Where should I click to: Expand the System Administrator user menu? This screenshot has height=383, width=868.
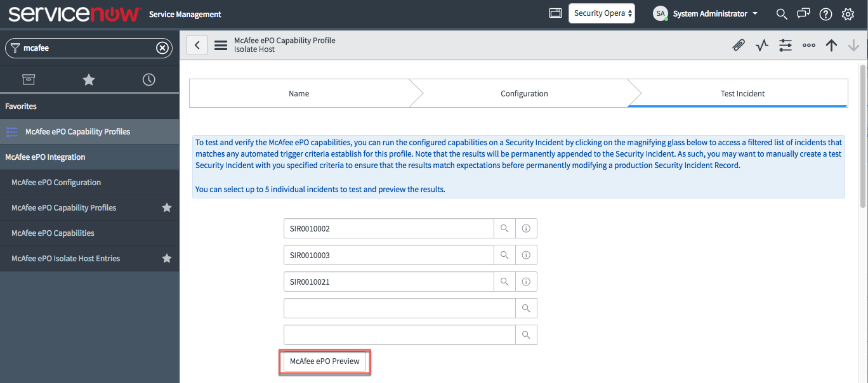pos(715,13)
